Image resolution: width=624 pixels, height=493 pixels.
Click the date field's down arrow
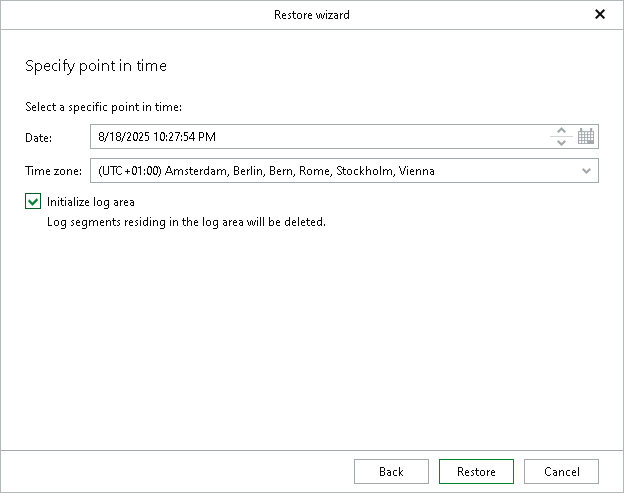[x=561, y=143]
